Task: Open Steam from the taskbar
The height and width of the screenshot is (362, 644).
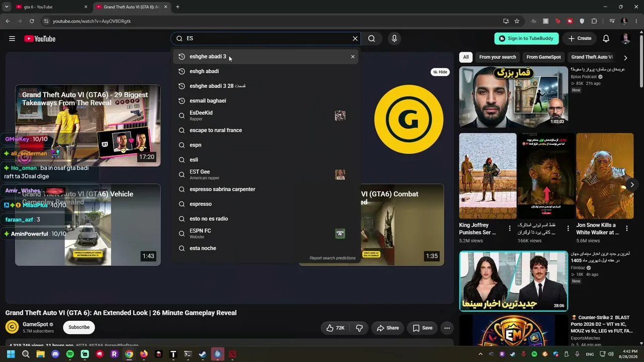Action: [x=202, y=354]
